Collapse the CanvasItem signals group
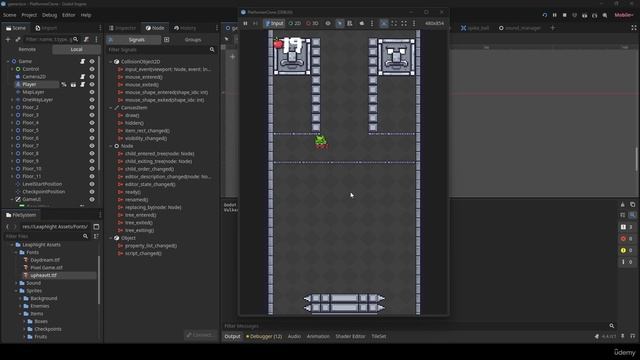 111,108
